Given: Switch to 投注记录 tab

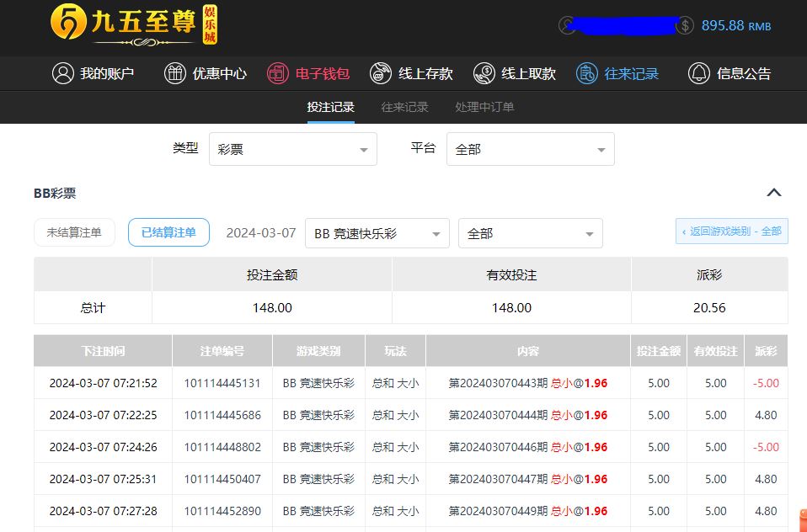Looking at the screenshot, I should click(330, 107).
